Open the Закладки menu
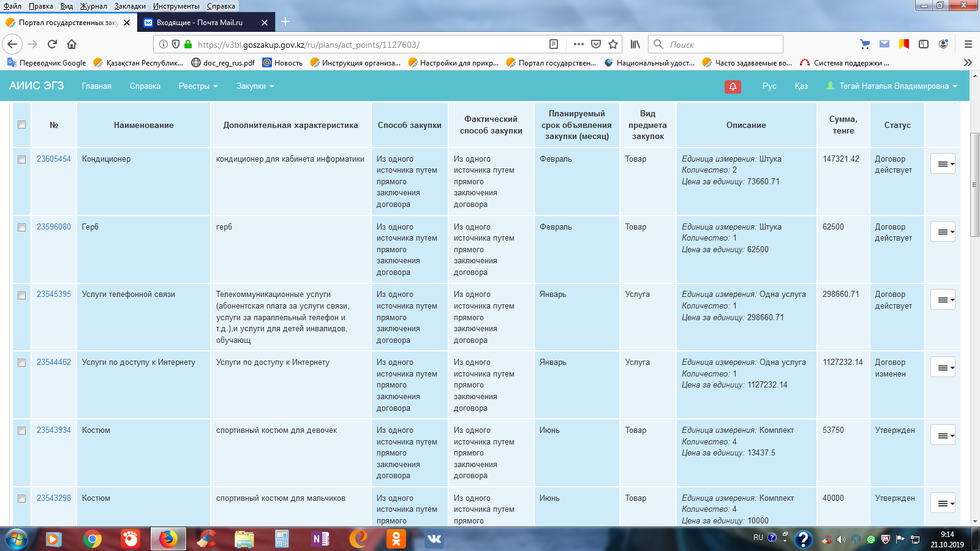This screenshot has height=551, width=980. click(130, 6)
